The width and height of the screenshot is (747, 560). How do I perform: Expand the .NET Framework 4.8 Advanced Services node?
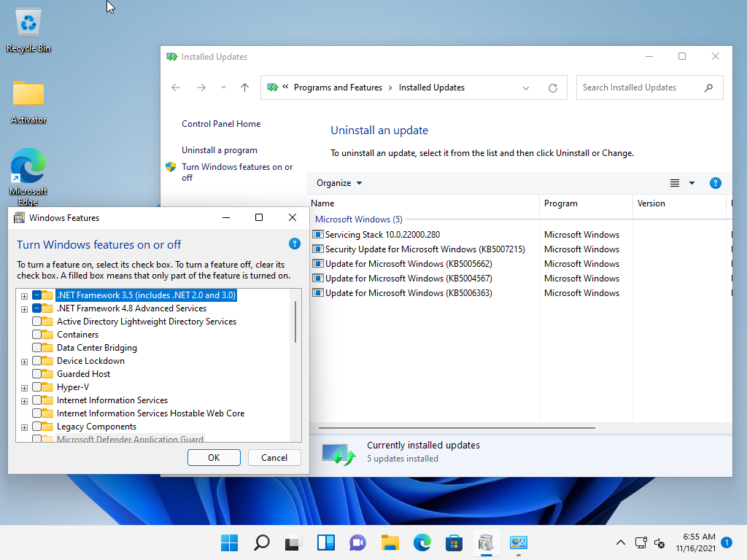point(24,309)
